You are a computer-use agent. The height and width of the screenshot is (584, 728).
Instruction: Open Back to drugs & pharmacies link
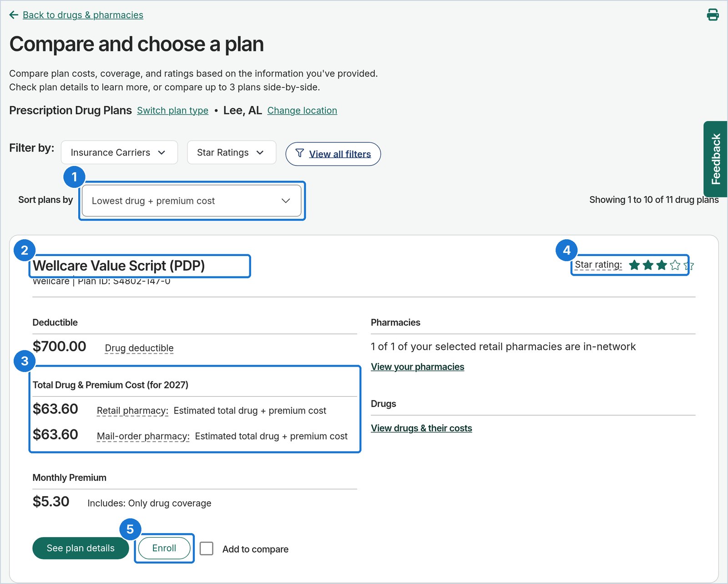point(83,15)
